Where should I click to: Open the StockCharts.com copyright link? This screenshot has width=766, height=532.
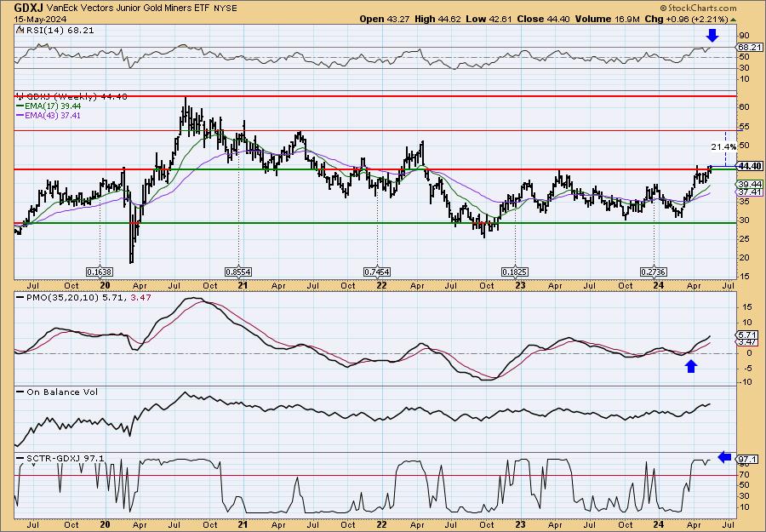[698, 8]
